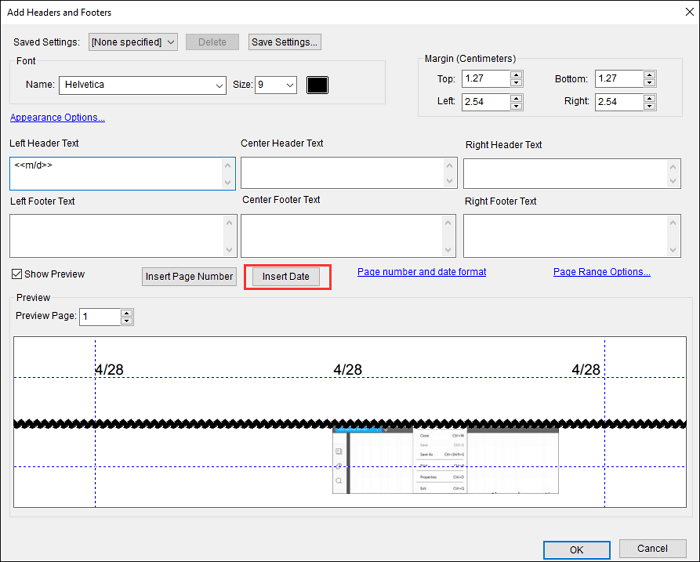
Task: Click the Preview Page number field
Action: (x=100, y=317)
